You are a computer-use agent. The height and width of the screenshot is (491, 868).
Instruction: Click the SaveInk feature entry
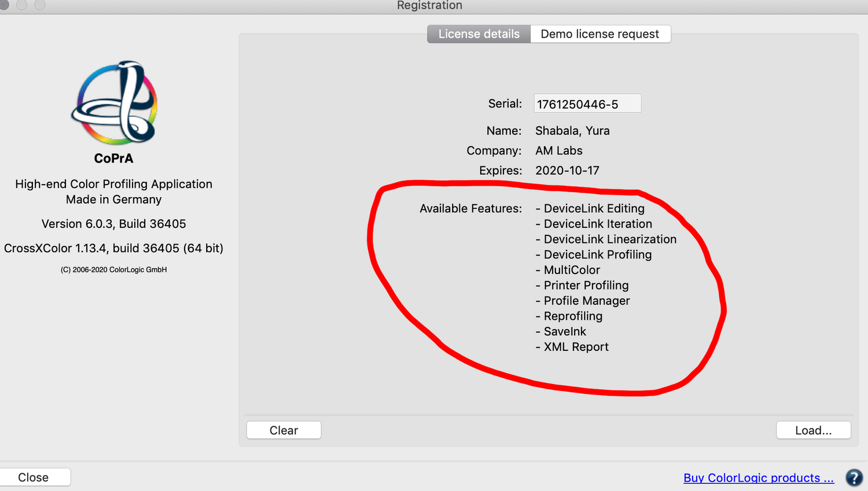coord(561,331)
